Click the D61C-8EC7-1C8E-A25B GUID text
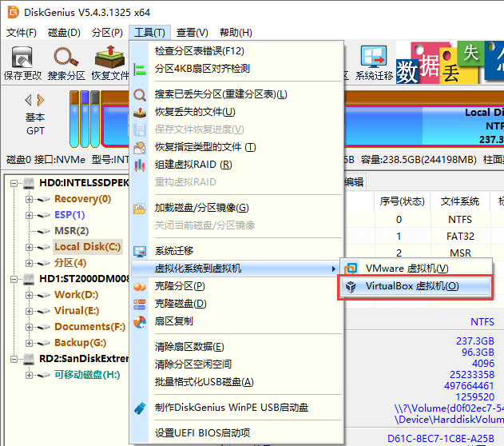 click(440, 439)
